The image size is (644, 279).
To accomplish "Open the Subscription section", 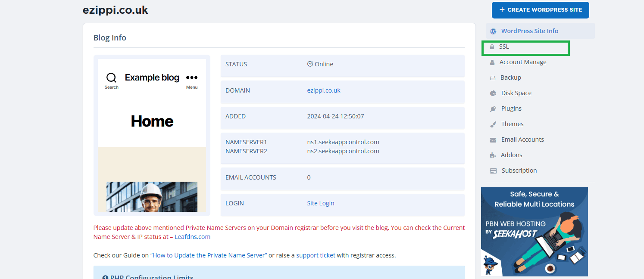I will coord(519,170).
